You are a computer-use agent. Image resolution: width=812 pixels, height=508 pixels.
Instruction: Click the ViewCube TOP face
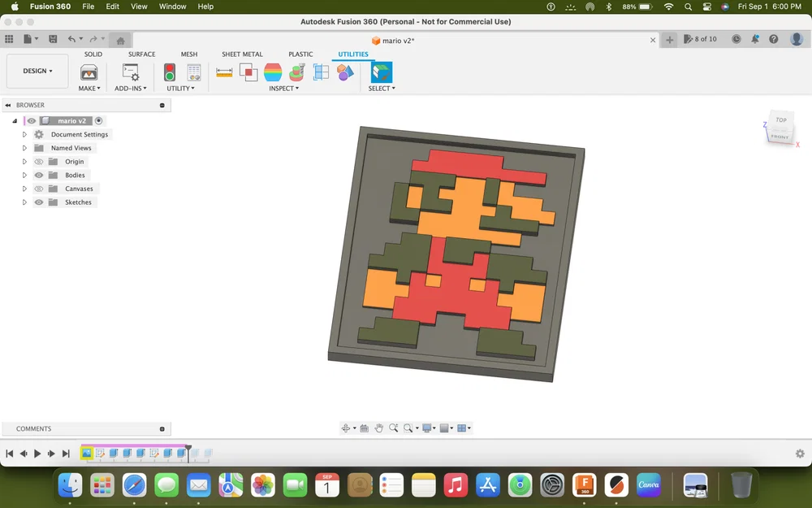coord(781,119)
